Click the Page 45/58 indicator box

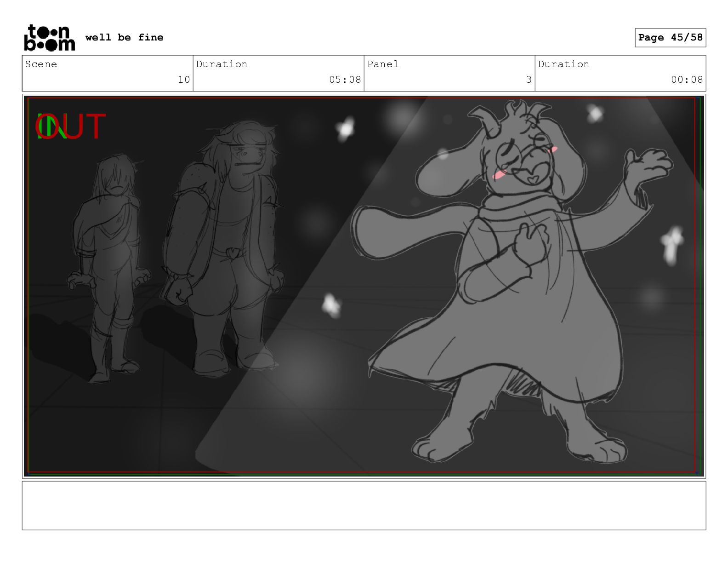[670, 38]
